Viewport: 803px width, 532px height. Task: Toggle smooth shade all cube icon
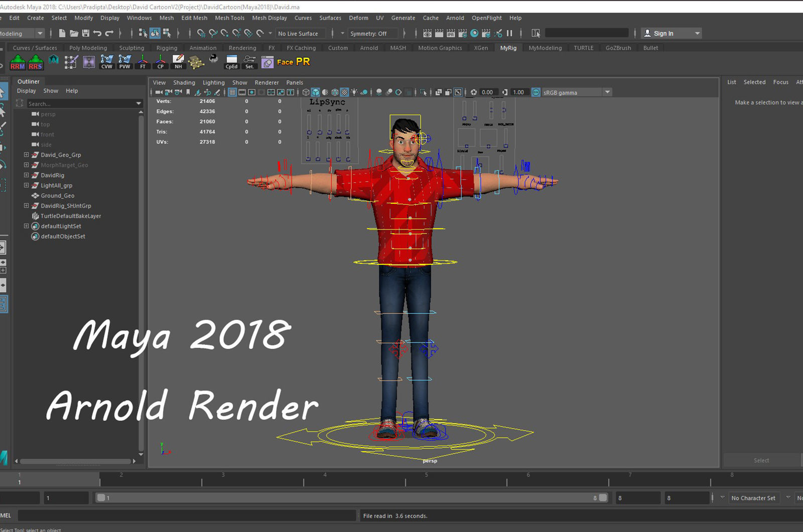(316, 92)
